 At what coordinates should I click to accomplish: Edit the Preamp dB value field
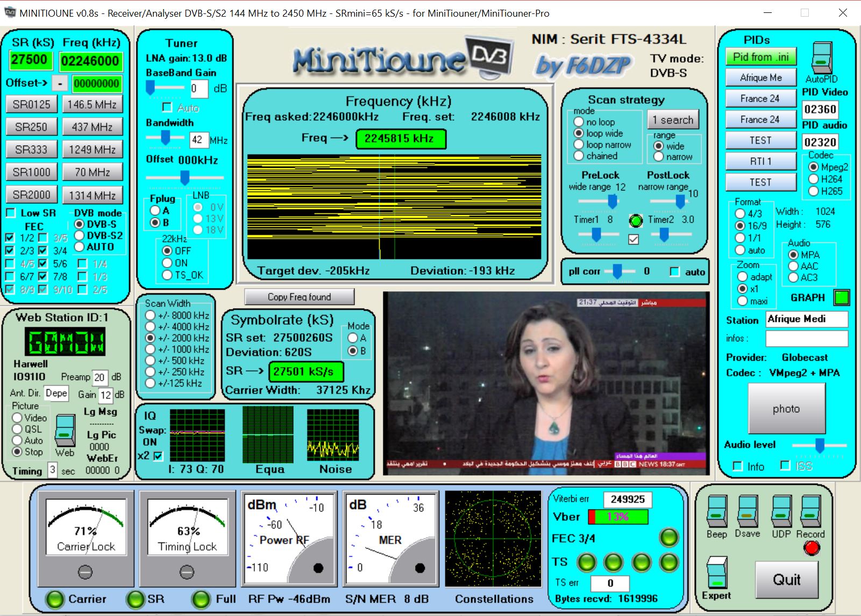coord(100,377)
